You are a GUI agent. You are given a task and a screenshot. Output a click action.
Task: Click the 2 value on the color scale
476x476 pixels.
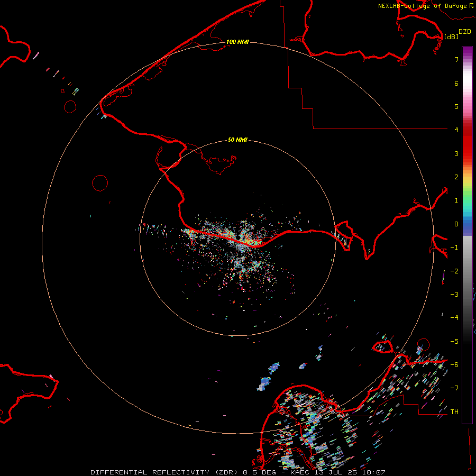456,177
